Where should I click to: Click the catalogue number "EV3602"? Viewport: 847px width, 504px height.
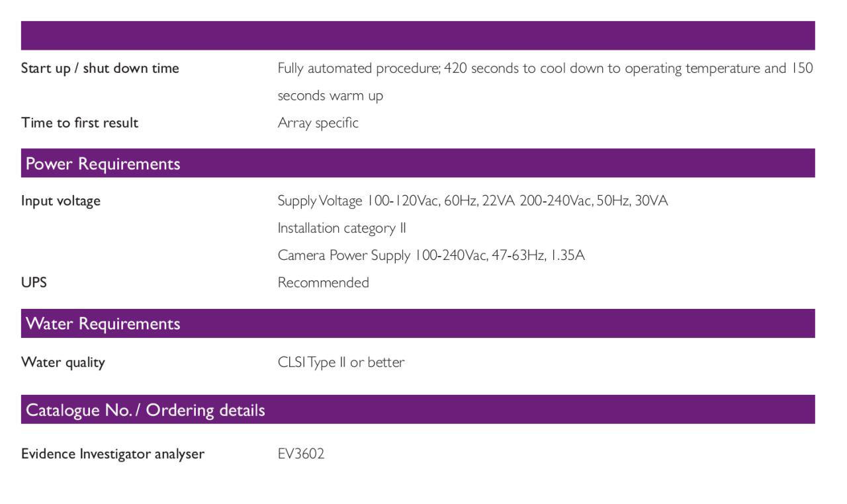301,454
